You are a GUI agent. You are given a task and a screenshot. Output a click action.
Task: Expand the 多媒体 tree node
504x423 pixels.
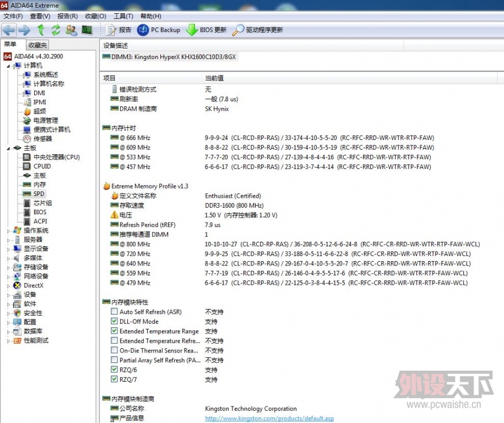pos(8,258)
